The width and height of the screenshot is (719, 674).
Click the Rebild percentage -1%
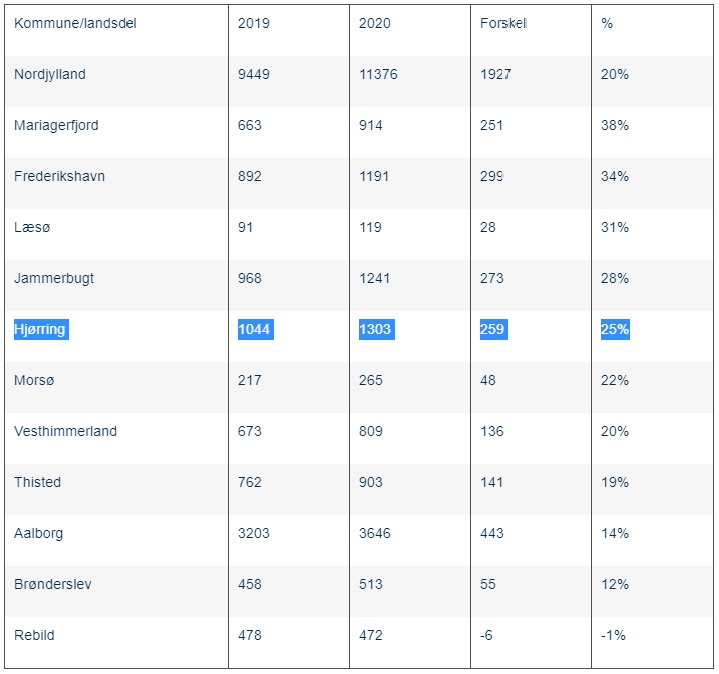coord(613,635)
